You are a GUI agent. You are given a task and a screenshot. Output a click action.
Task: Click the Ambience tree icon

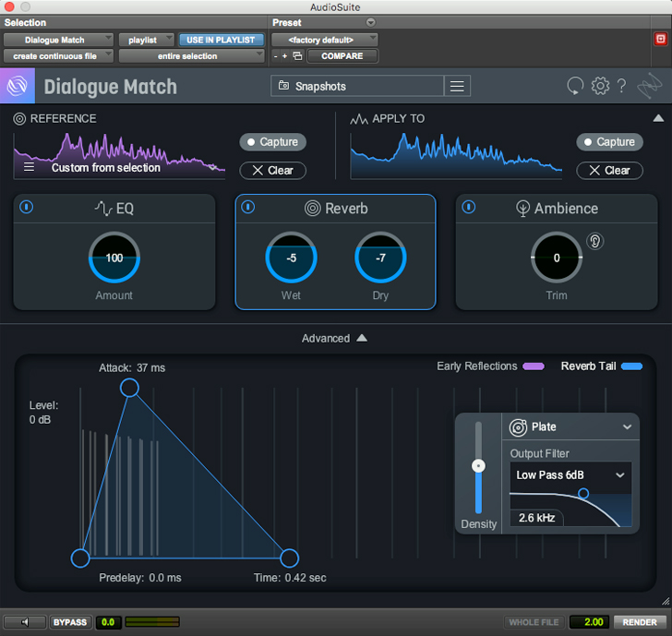[522, 209]
